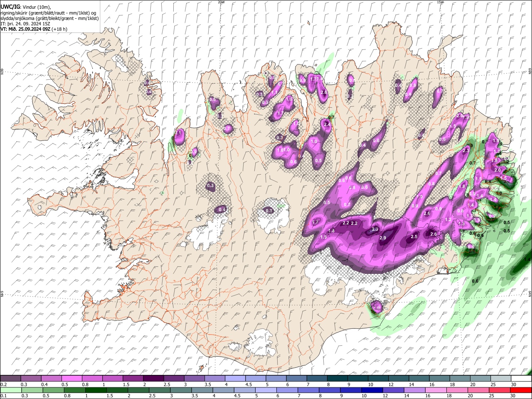Image resolution: width=532 pixels, height=399 pixels.
Task: Click the '2.4' precipitation value on the map
Action: (327, 124)
